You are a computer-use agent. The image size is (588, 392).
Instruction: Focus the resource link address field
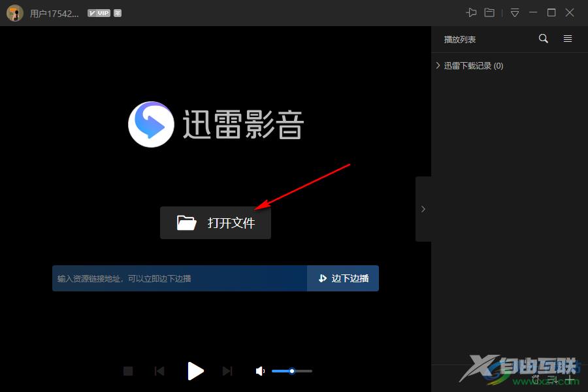point(180,278)
